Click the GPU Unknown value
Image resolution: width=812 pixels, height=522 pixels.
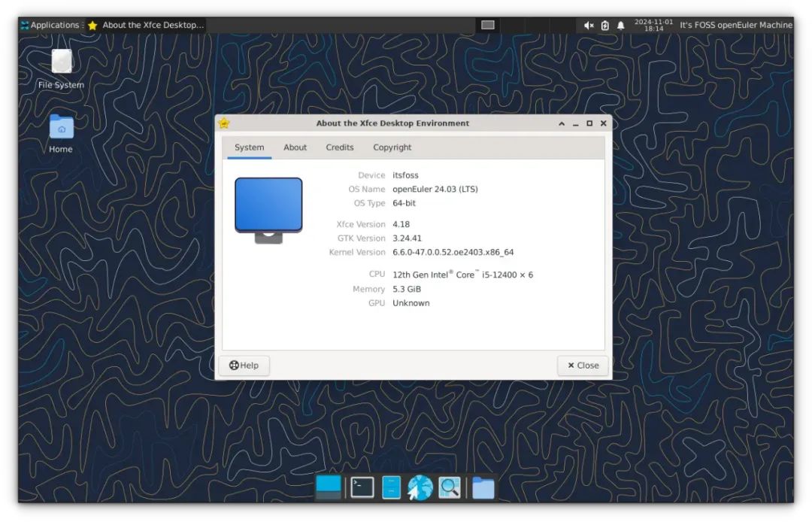tap(411, 303)
